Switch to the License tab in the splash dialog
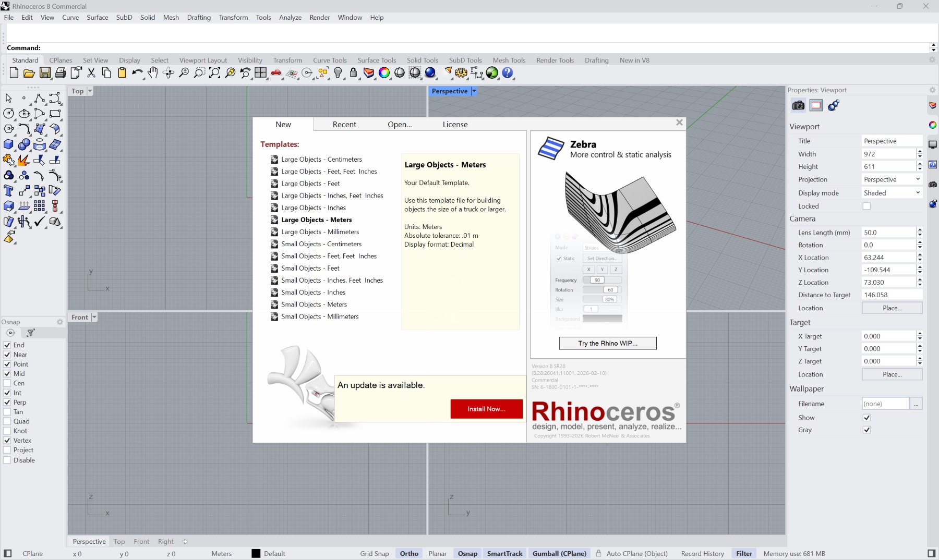This screenshot has width=939, height=560. click(x=455, y=125)
